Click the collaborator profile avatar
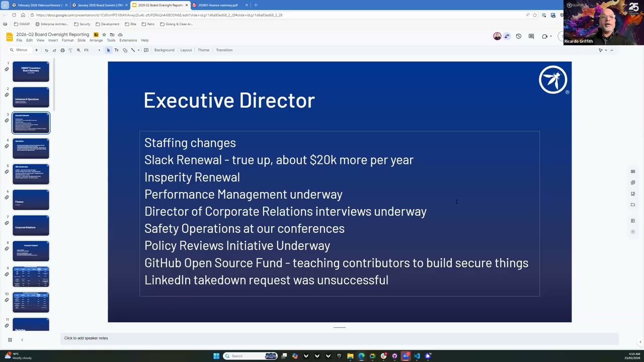Image resolution: width=644 pixels, height=362 pixels. (x=497, y=36)
